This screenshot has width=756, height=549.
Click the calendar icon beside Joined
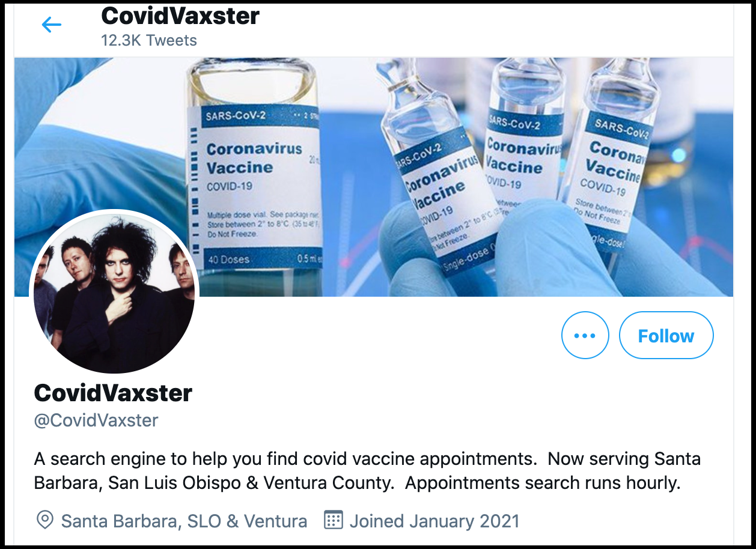[333, 520]
